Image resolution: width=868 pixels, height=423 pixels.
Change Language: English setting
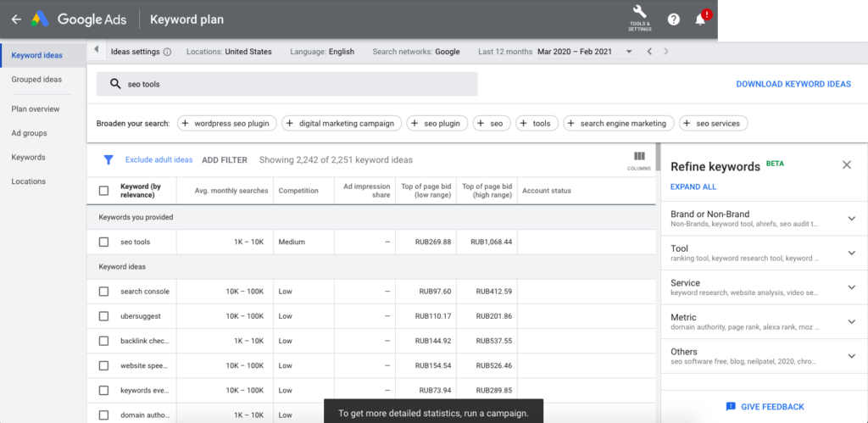(x=322, y=52)
